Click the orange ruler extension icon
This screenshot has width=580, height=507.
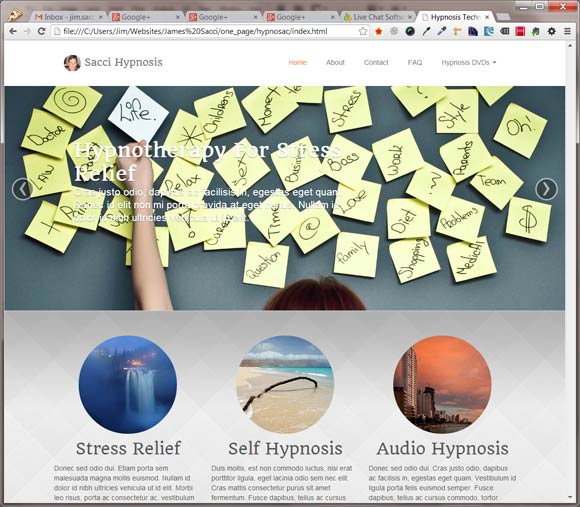point(457,31)
